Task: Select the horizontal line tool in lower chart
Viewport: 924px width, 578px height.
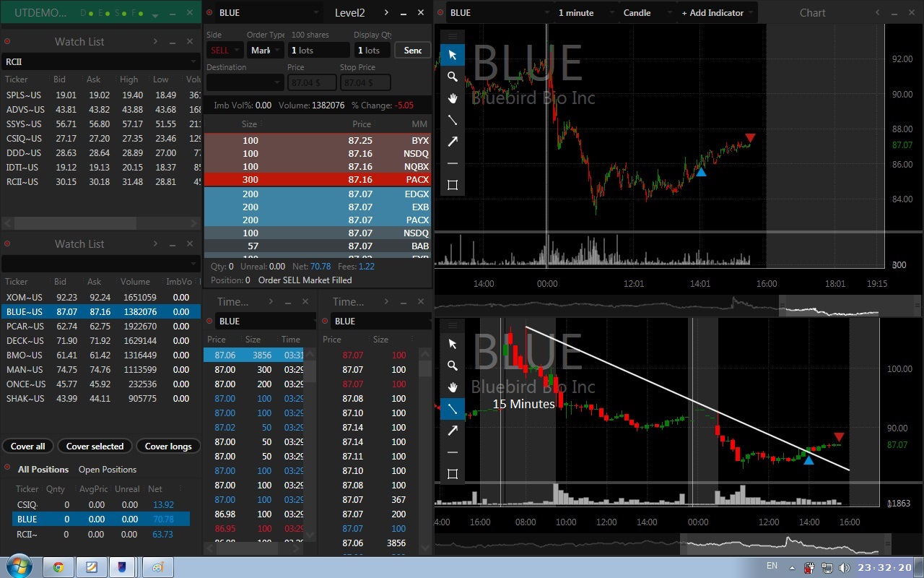Action: pos(453,452)
